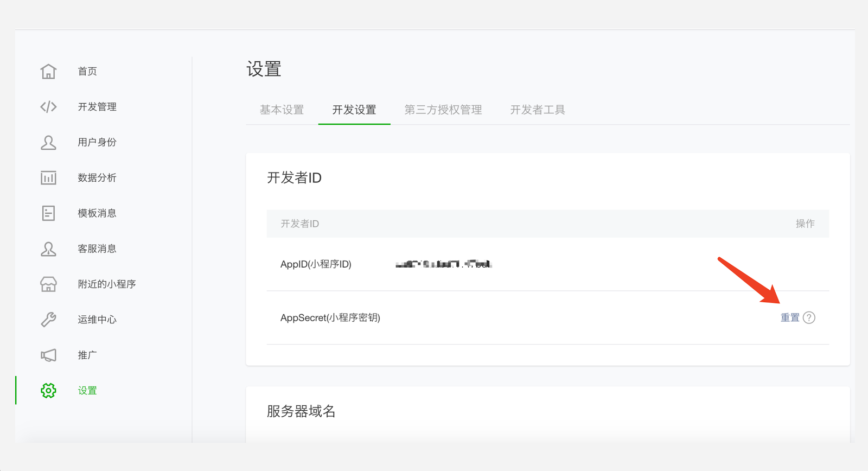Open the bar chart icon for 数据分析
Viewport: 868px width, 471px height.
[48, 178]
